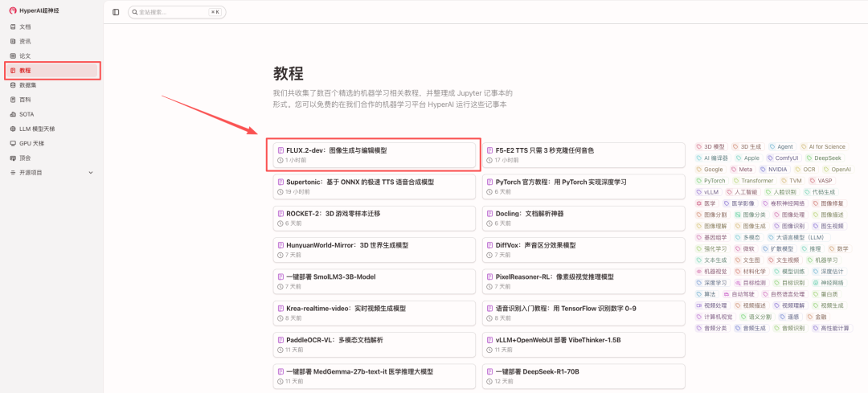This screenshot has height=393, width=868.
Task: Filter by NVIDIA tag
Action: [773, 170]
